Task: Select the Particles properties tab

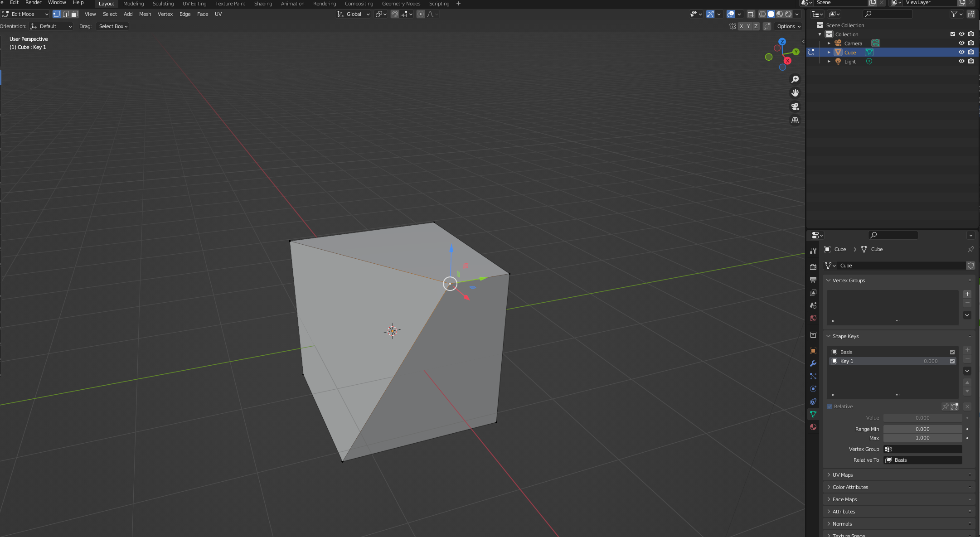Action: [813, 376]
